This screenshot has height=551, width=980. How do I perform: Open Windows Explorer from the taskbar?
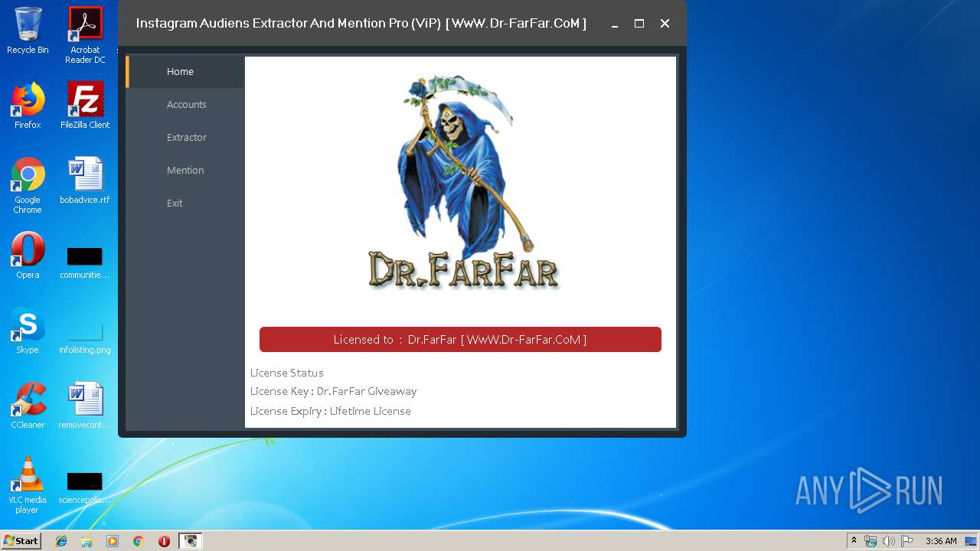click(87, 541)
